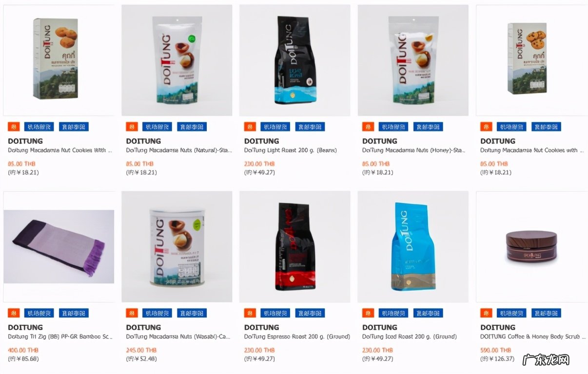Open the brown Body Scrub jar image
Viewport: 588px width, 374px height.
coord(531,246)
